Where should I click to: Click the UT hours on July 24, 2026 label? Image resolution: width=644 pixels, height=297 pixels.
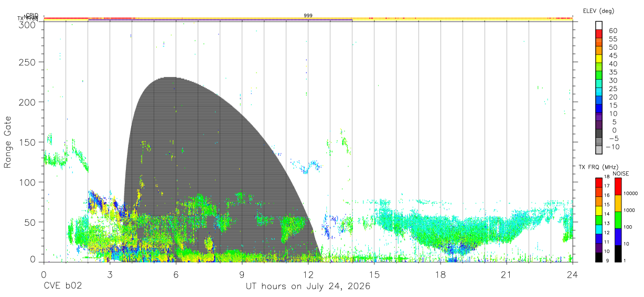[x=308, y=287]
